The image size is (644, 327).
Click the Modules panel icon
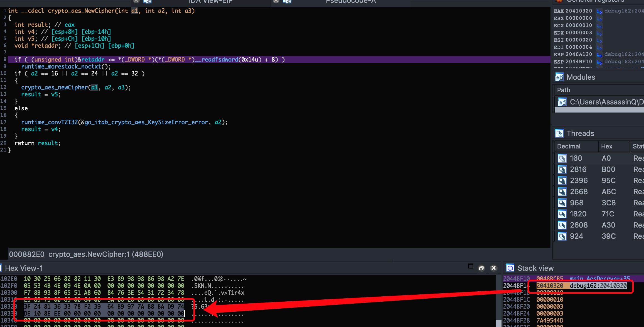coord(559,77)
